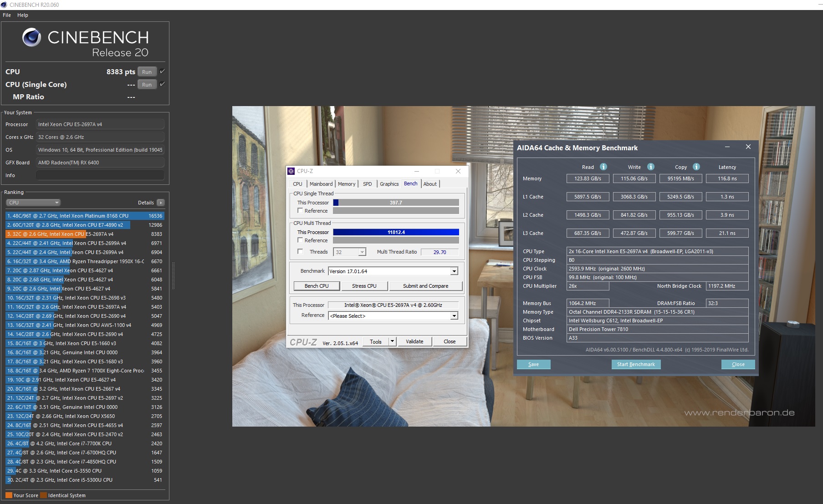Select ranking row Intel Core i5-5300U
The width and height of the screenshot is (823, 504).
85,480
